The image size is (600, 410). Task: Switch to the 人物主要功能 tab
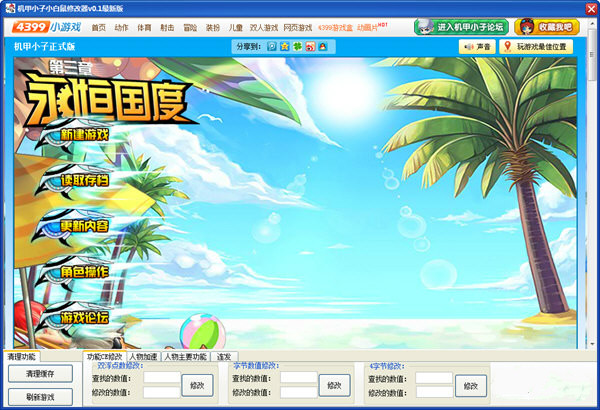pyautogui.click(x=185, y=356)
